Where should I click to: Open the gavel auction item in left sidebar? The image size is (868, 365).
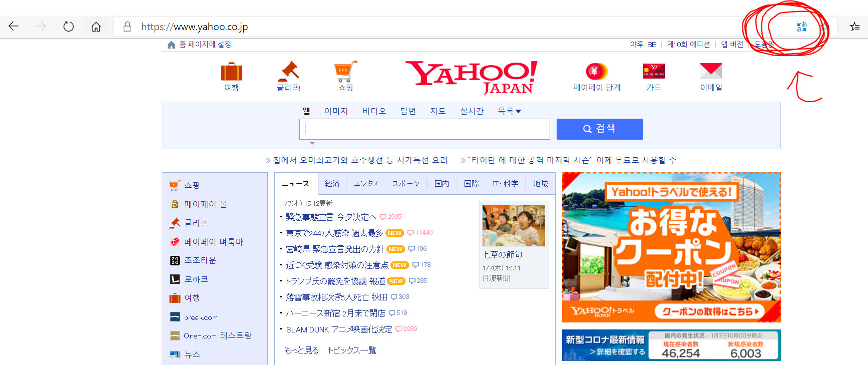point(197,223)
